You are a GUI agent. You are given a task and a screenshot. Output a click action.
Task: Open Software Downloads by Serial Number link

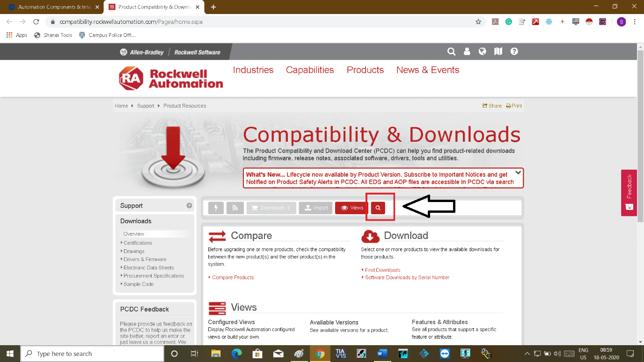click(407, 277)
